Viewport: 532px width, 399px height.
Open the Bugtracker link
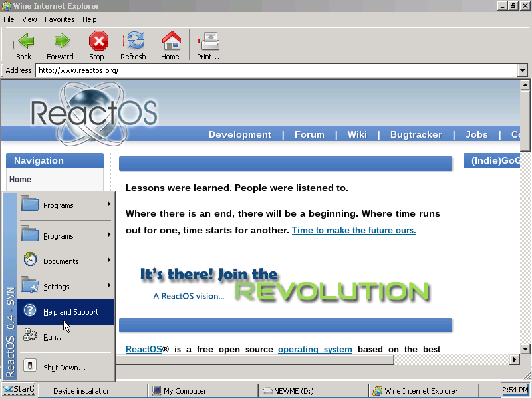click(416, 135)
